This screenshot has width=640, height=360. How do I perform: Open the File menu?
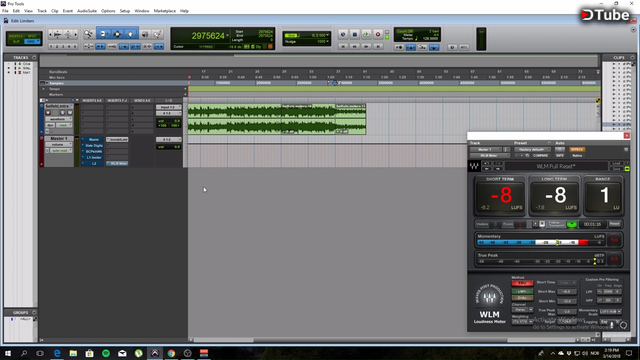5,11
